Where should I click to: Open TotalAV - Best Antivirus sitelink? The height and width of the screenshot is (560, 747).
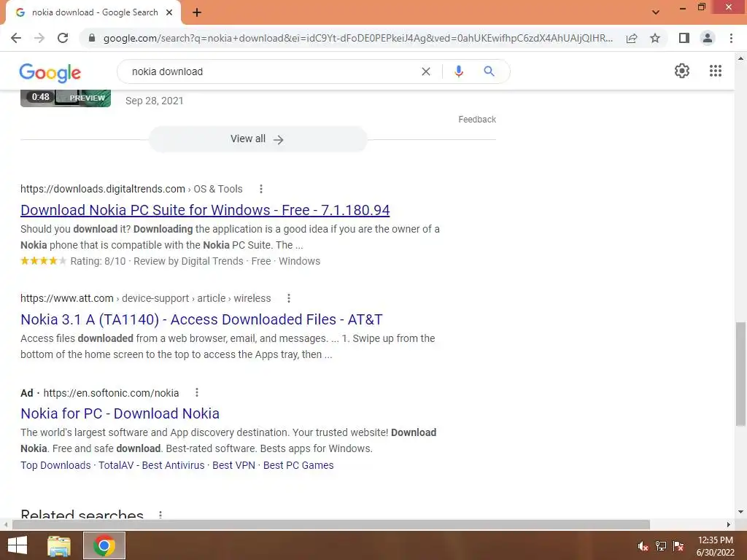coord(152,465)
